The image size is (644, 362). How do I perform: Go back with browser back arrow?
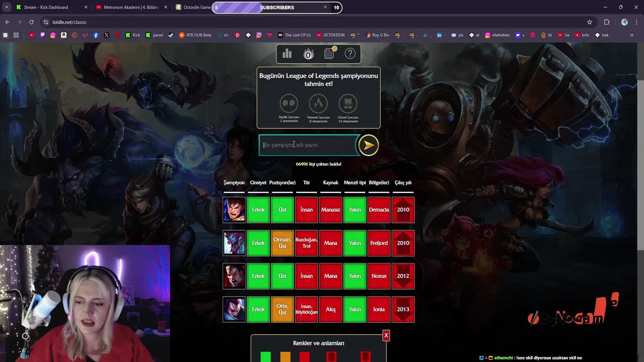tap(7, 22)
